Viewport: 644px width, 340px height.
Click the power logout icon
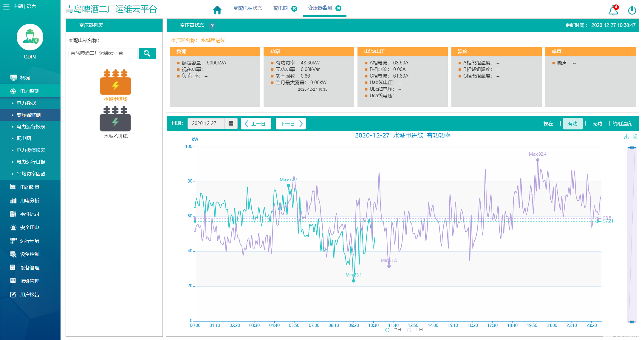click(x=632, y=10)
